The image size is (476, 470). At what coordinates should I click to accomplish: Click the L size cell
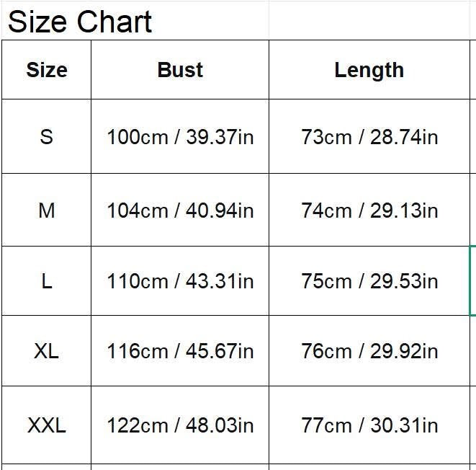tap(46, 280)
